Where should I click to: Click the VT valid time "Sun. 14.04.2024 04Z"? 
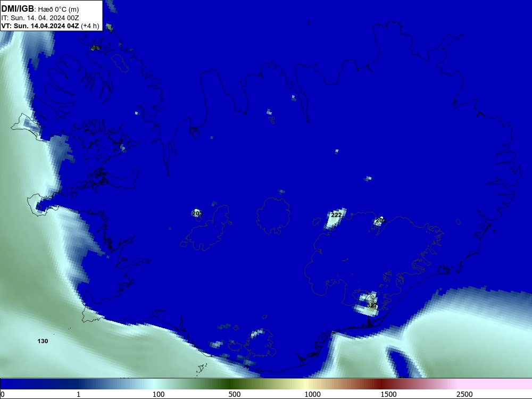pyautogui.click(x=46, y=26)
